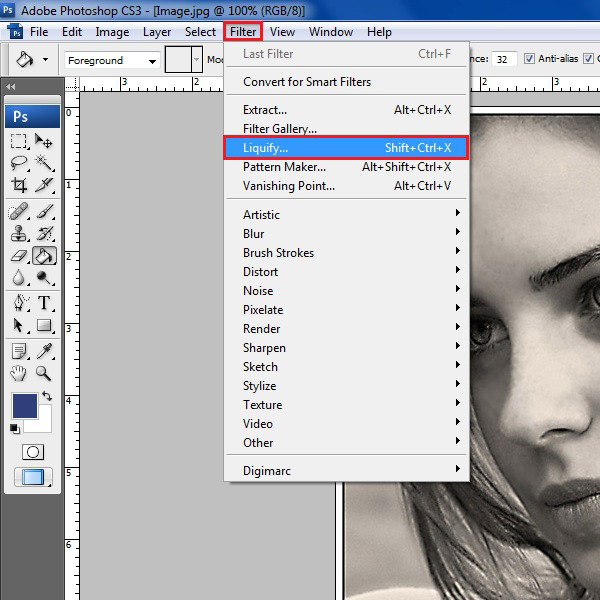Select the Zoom tool

click(44, 373)
